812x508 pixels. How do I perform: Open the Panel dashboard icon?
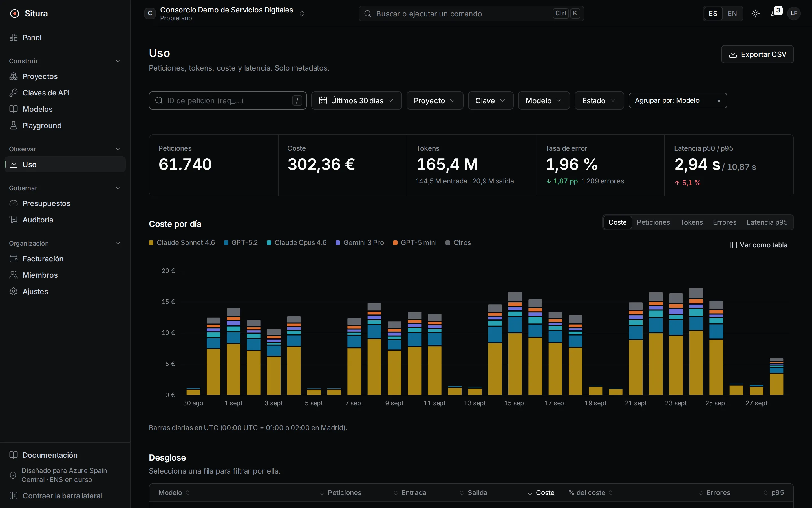tap(14, 37)
